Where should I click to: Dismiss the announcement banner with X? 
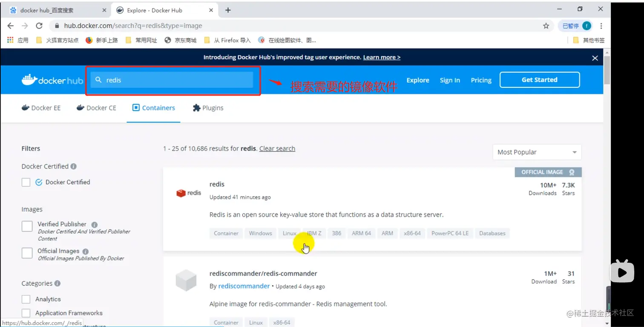pos(595,58)
